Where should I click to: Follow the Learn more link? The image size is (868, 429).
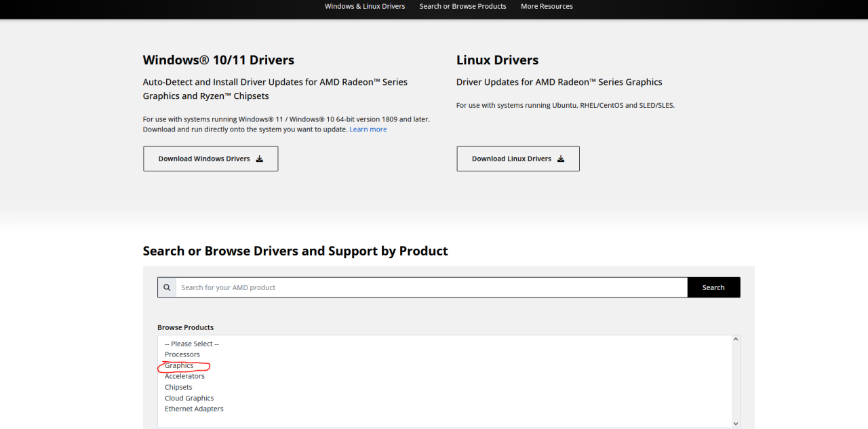coord(368,129)
